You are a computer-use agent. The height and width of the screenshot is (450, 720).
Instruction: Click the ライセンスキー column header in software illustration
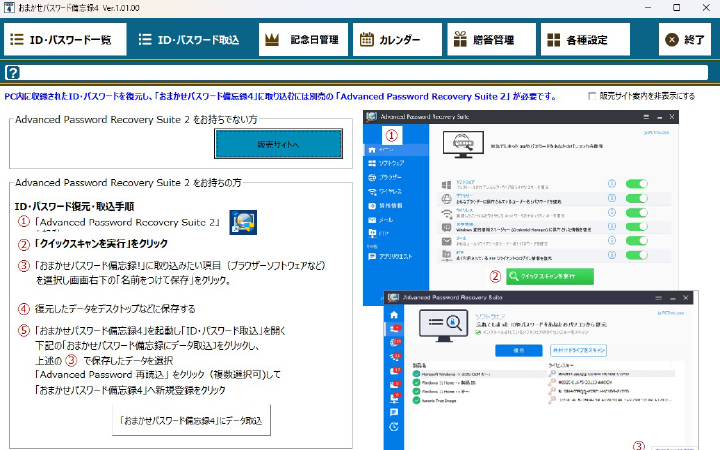(x=561, y=366)
